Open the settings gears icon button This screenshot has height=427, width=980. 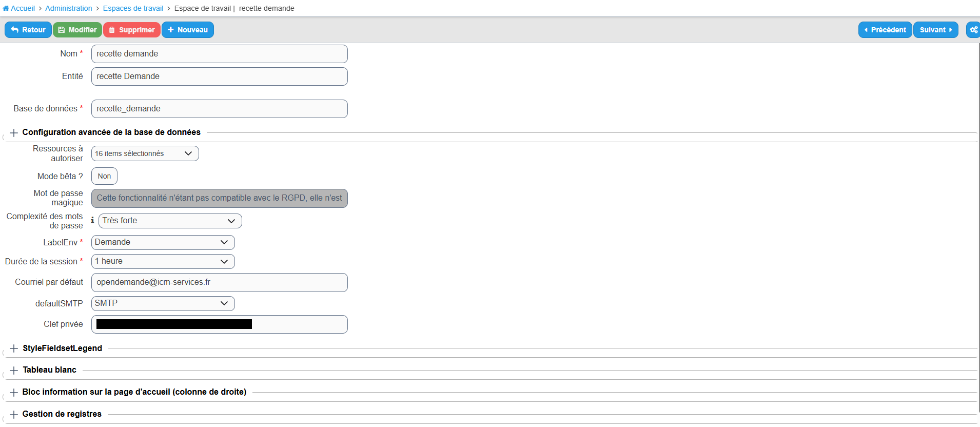973,30
